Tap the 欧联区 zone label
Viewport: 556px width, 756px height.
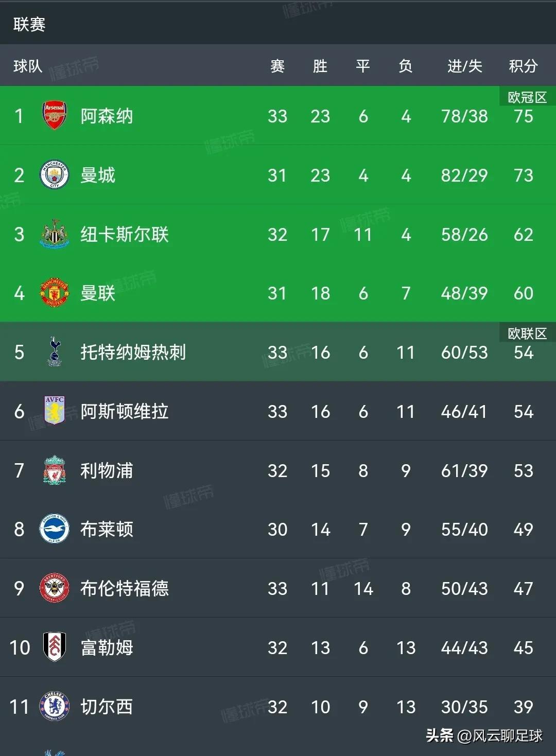pyautogui.click(x=527, y=333)
